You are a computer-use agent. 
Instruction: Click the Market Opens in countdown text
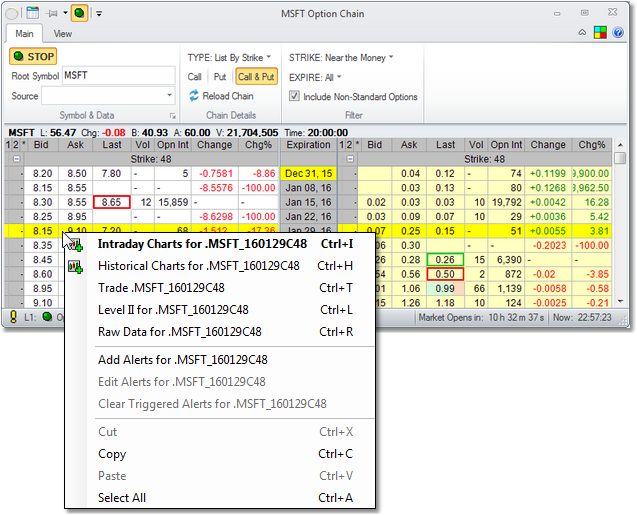[x=481, y=317]
